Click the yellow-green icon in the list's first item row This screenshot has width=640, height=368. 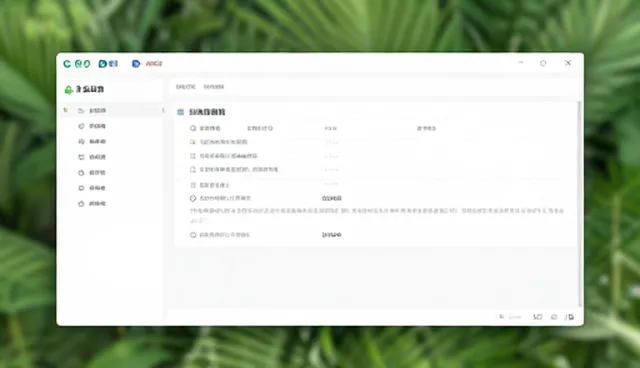pos(193,142)
